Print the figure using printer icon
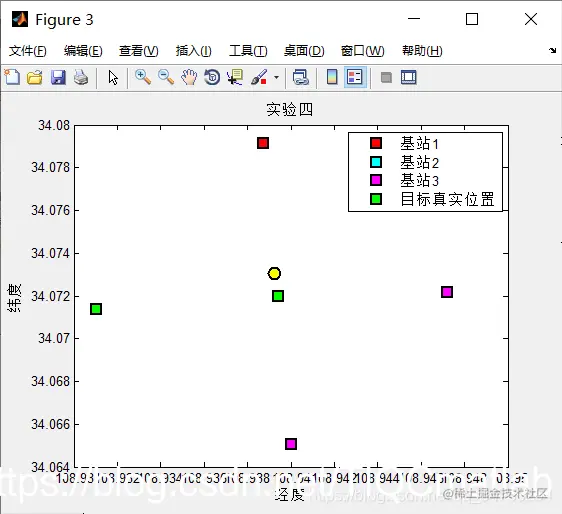 (x=81, y=77)
